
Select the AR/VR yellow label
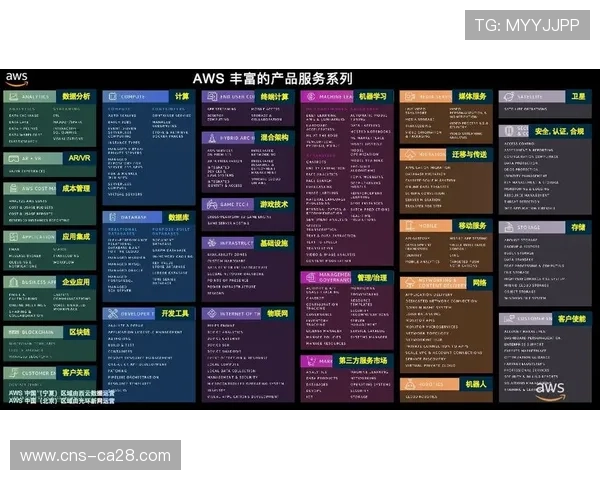click(80, 158)
